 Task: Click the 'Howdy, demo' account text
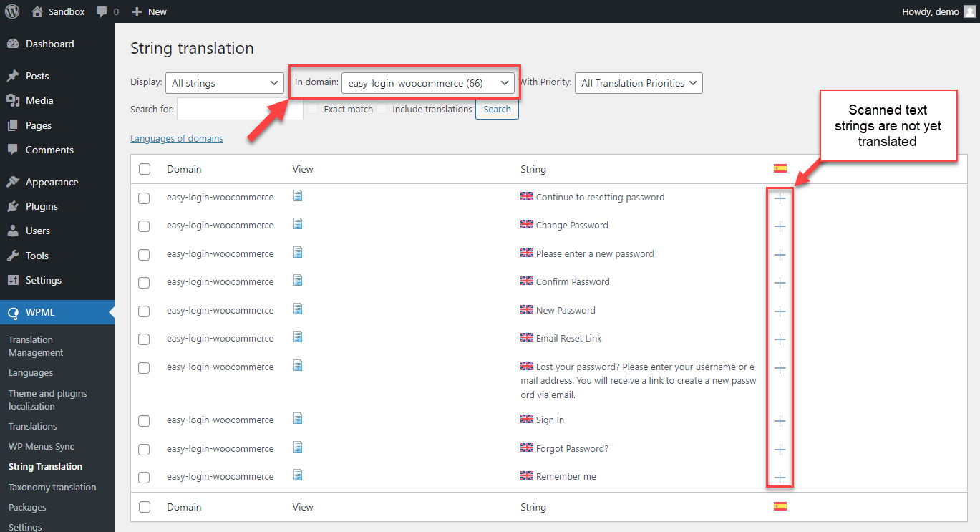pos(931,11)
